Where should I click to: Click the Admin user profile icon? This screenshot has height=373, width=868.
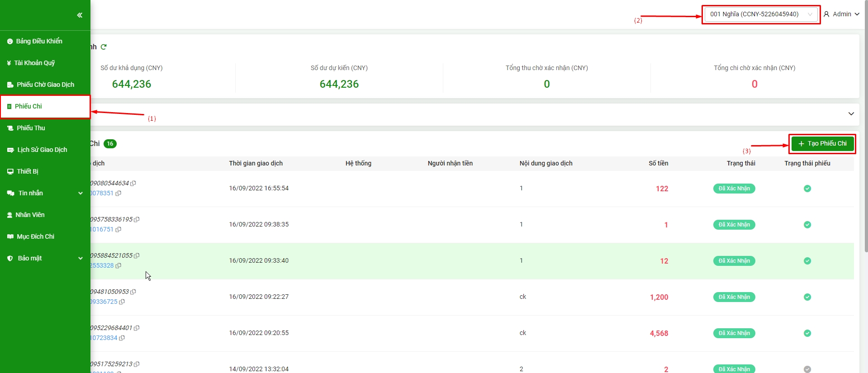tap(826, 14)
